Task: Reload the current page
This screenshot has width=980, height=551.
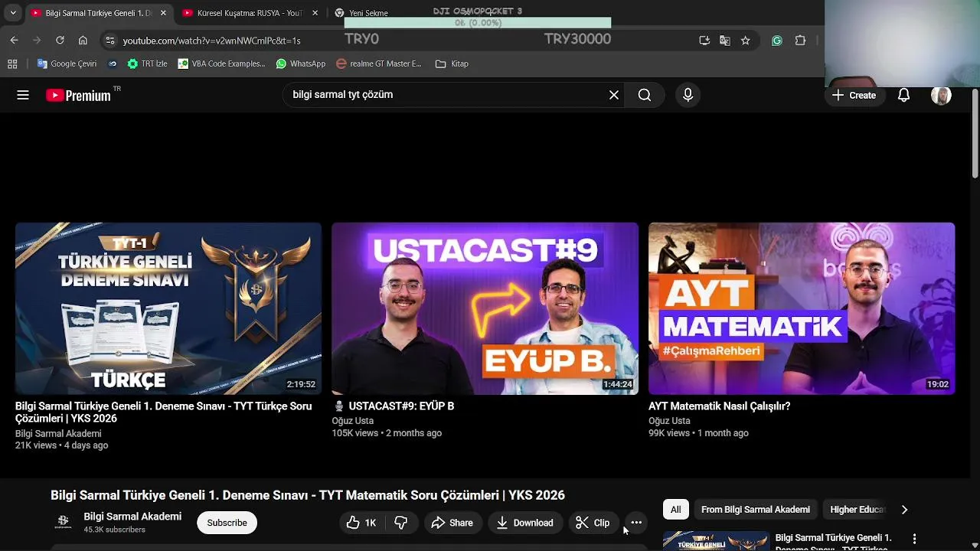Action: click(x=60, y=41)
